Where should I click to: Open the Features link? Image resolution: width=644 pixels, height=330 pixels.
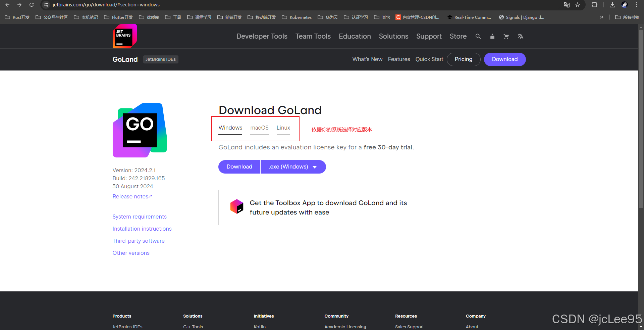[x=399, y=59]
